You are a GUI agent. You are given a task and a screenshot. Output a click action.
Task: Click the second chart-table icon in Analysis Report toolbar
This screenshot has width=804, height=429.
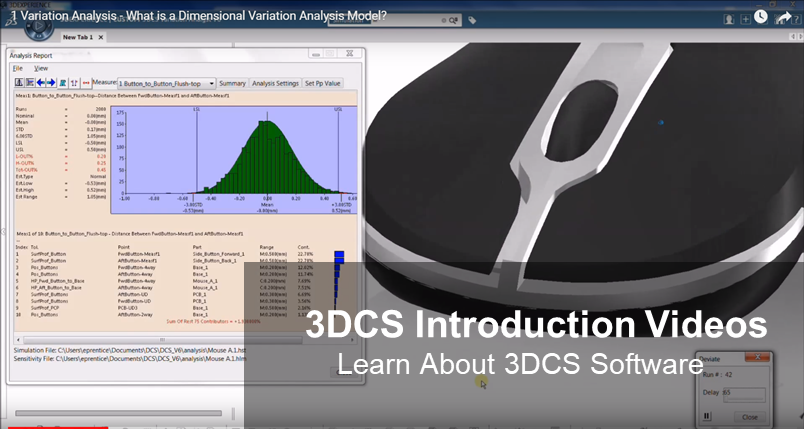(x=30, y=83)
